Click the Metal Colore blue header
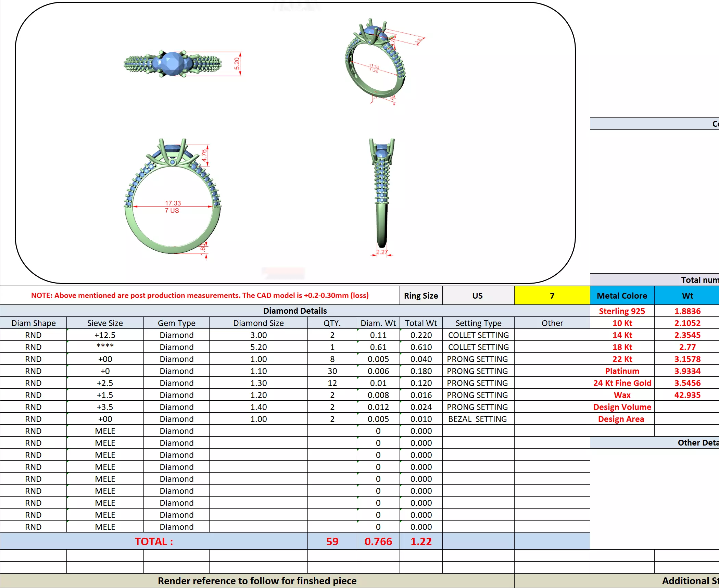 pyautogui.click(x=622, y=296)
